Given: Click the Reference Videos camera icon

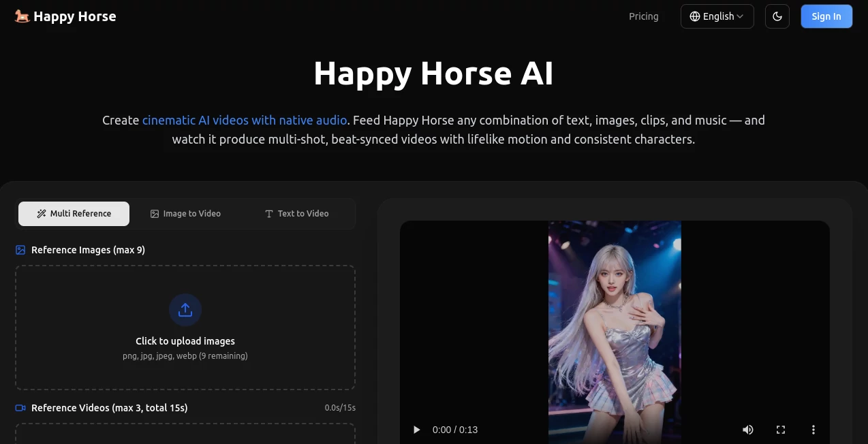Looking at the screenshot, I should (20, 408).
